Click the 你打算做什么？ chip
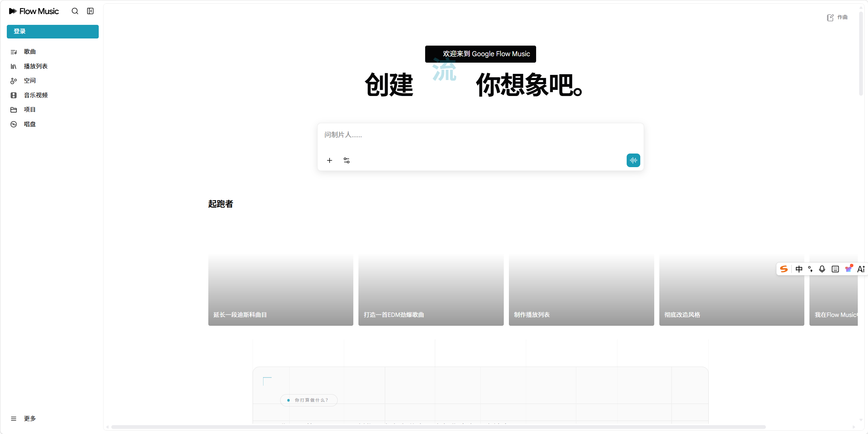868x434 pixels. pyautogui.click(x=309, y=400)
